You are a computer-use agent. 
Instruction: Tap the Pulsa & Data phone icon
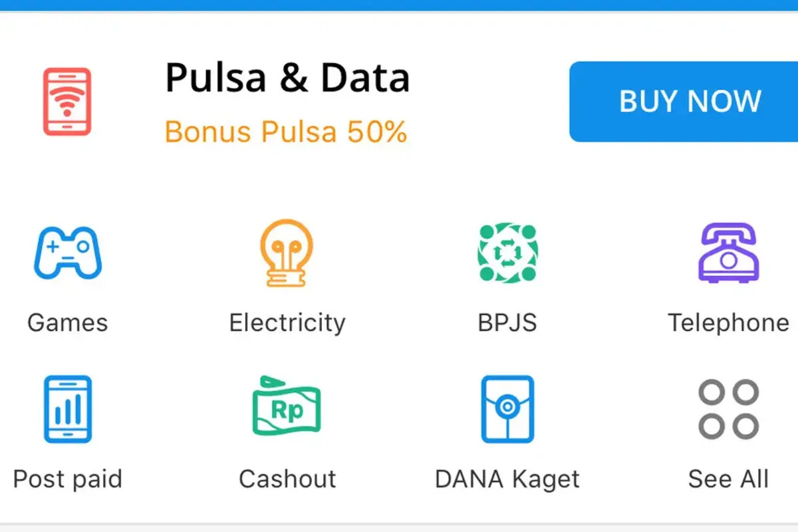[67, 102]
